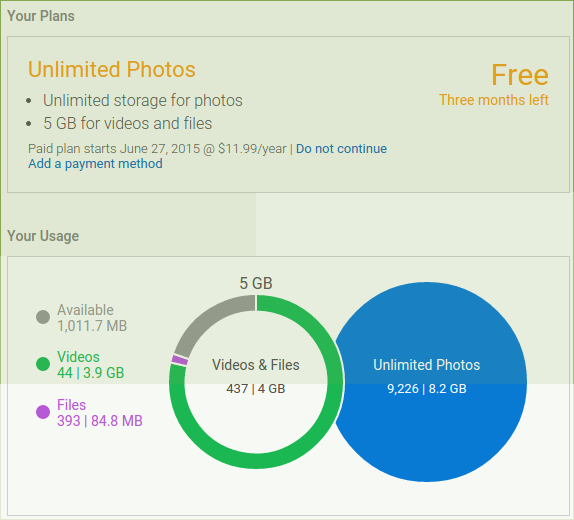This screenshot has width=574, height=520.
Task: Click the Your Plans section heading
Action: pos(41,16)
